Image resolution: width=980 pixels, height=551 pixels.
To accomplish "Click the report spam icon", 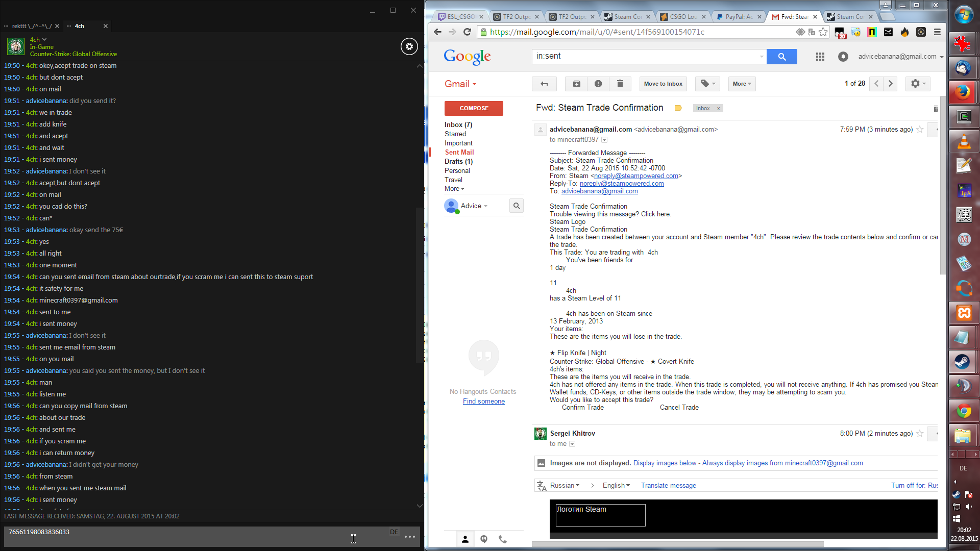I will coord(598,84).
